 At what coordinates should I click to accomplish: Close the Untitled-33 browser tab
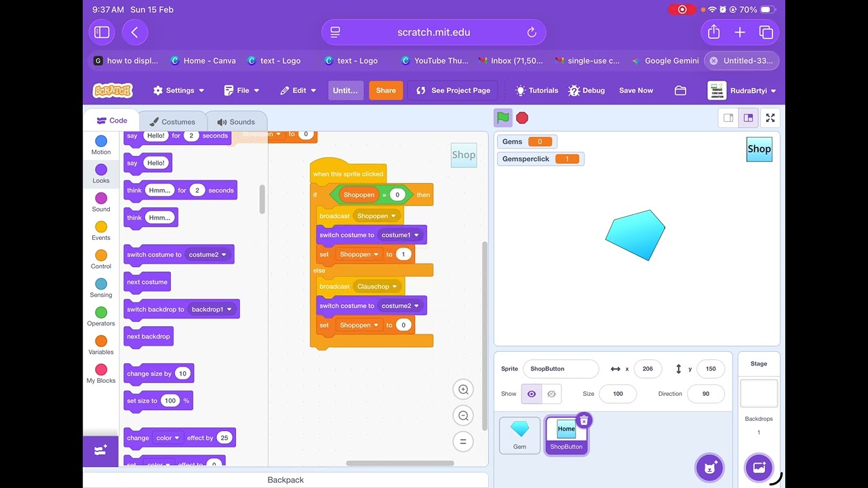713,61
